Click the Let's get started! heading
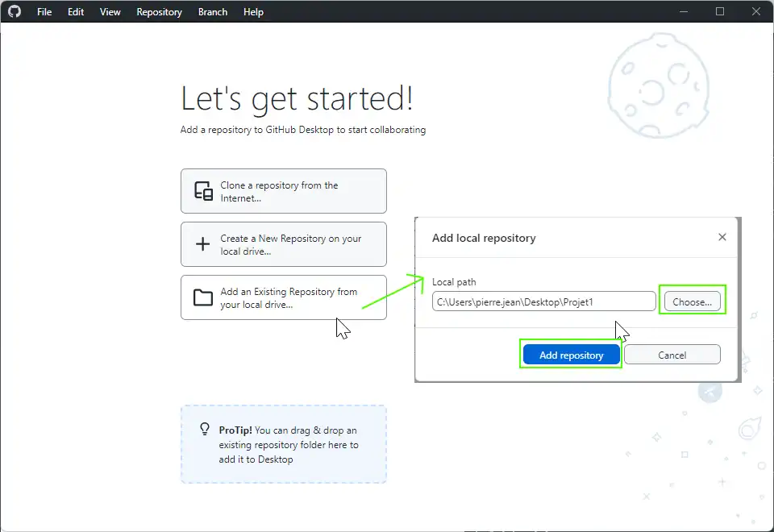Viewport: 774px width, 532px height. pyautogui.click(x=297, y=99)
